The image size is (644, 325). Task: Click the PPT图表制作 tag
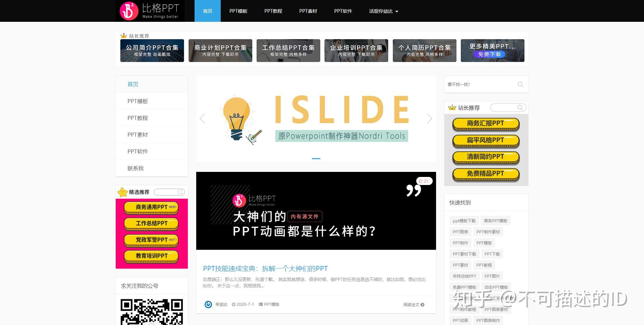tap(488, 320)
